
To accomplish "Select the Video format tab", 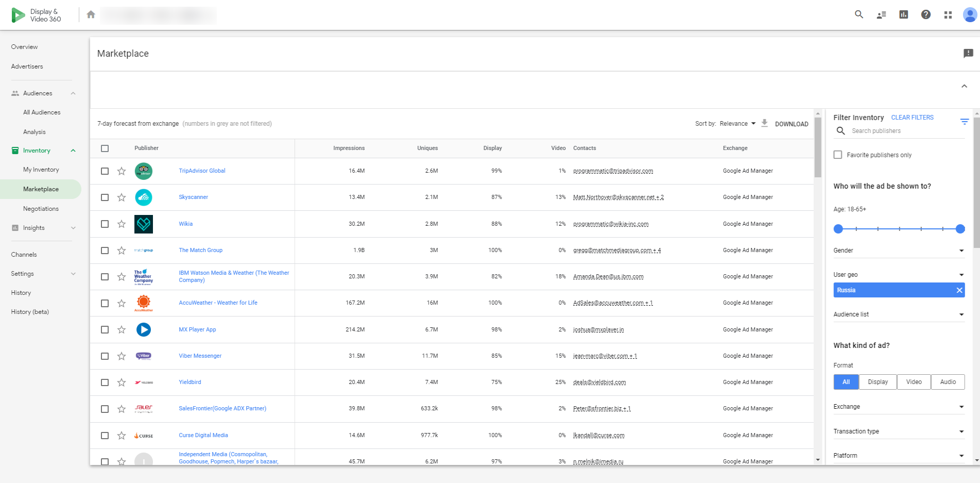I will point(914,382).
